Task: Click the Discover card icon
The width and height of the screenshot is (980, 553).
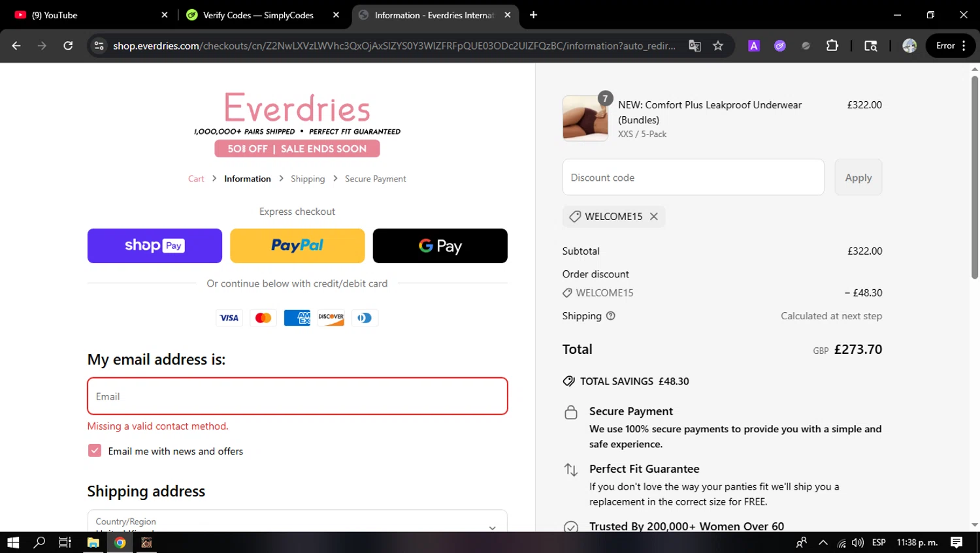Action: [x=331, y=318]
